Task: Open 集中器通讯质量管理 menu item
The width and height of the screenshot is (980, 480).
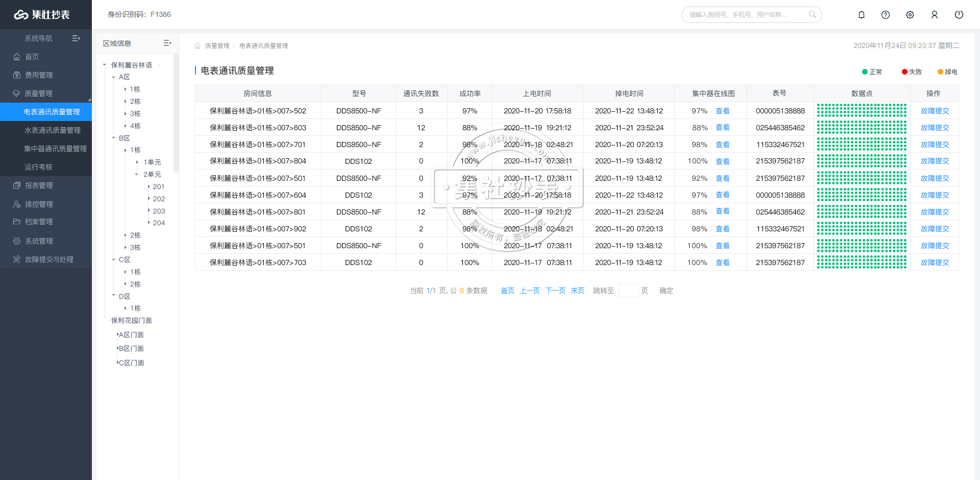Action: (x=55, y=149)
